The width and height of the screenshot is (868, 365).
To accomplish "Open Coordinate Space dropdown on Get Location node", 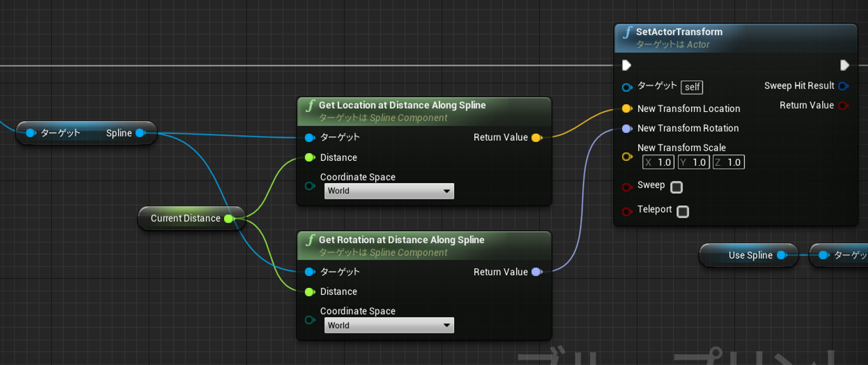I will point(389,191).
